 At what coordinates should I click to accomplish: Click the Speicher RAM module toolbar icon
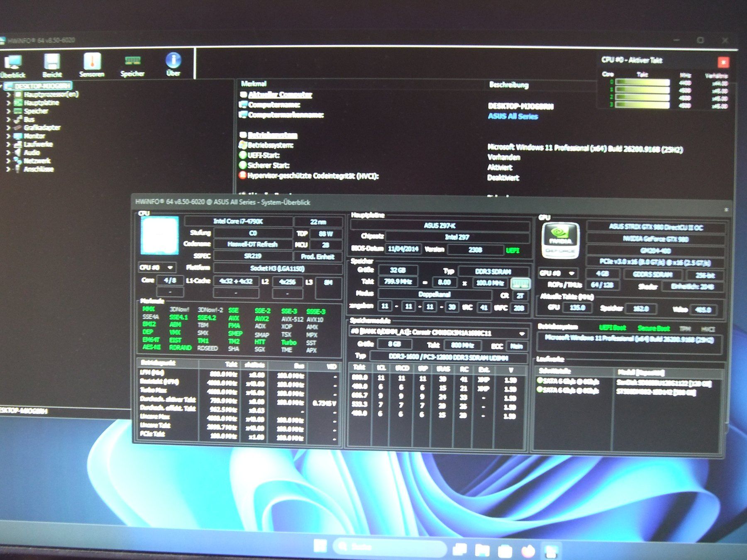pos(132,65)
